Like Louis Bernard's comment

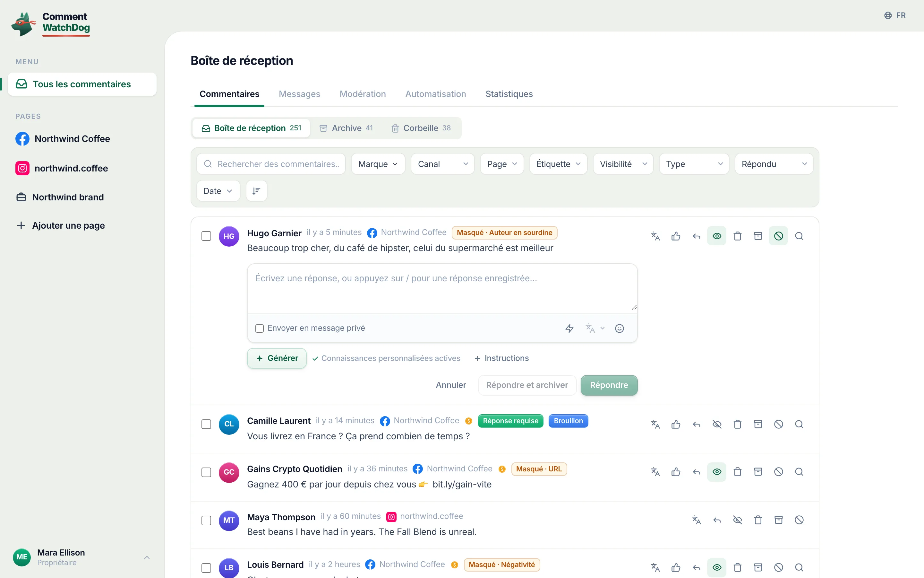[x=676, y=567]
